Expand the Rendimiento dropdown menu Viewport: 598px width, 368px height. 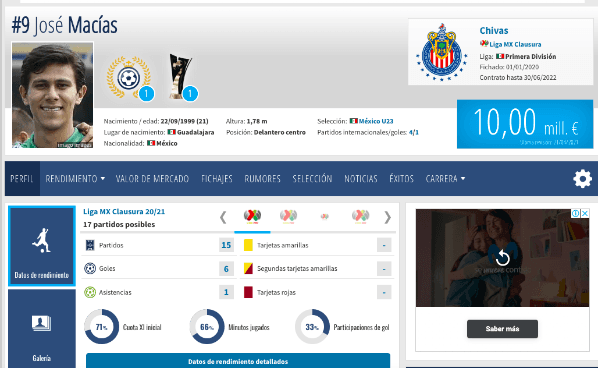75,178
